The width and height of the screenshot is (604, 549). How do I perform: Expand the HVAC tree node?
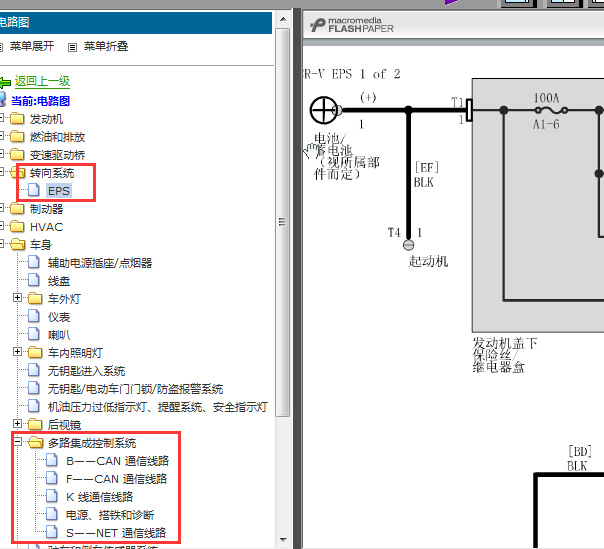click(2, 225)
